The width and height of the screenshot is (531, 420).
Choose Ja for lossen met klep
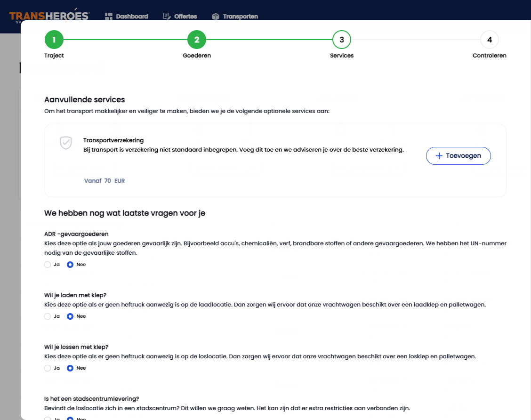pyautogui.click(x=47, y=368)
